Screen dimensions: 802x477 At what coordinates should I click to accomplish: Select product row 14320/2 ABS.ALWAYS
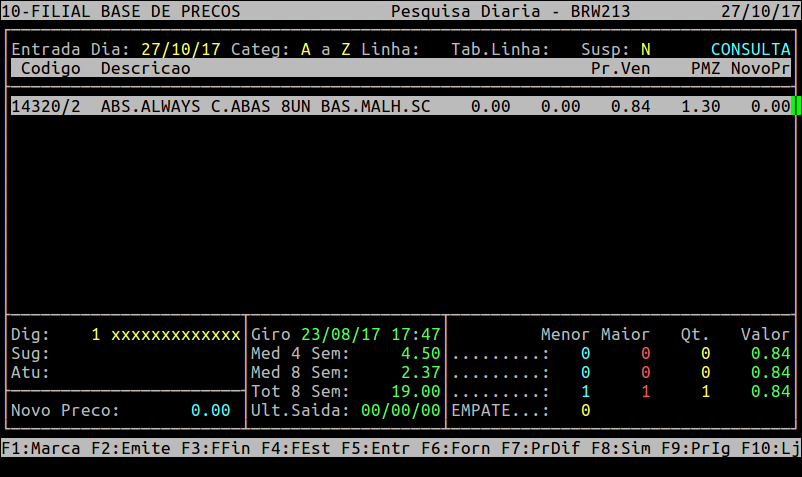click(x=220, y=107)
